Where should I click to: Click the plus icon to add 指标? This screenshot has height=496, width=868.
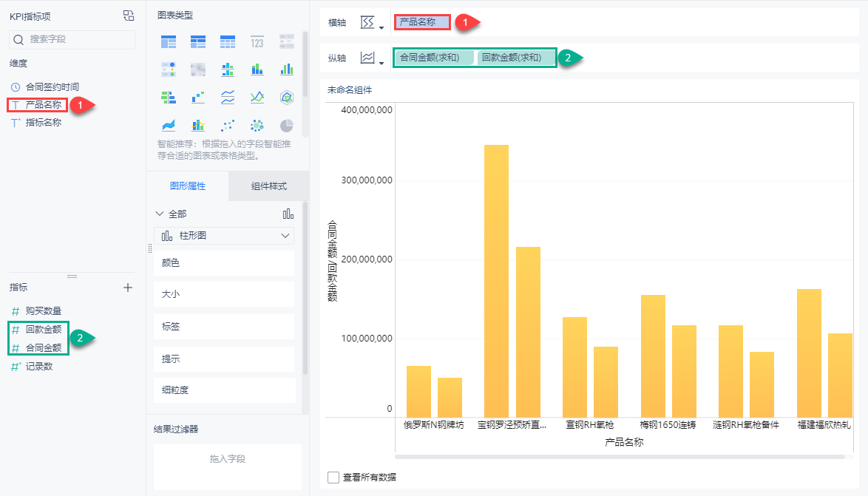pos(128,288)
